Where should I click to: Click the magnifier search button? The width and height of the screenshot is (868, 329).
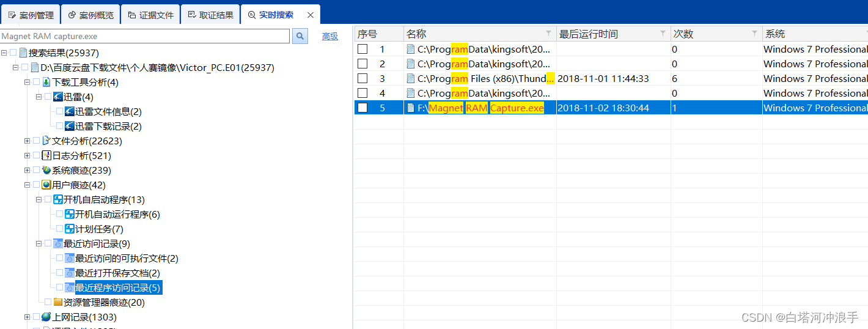tap(300, 36)
